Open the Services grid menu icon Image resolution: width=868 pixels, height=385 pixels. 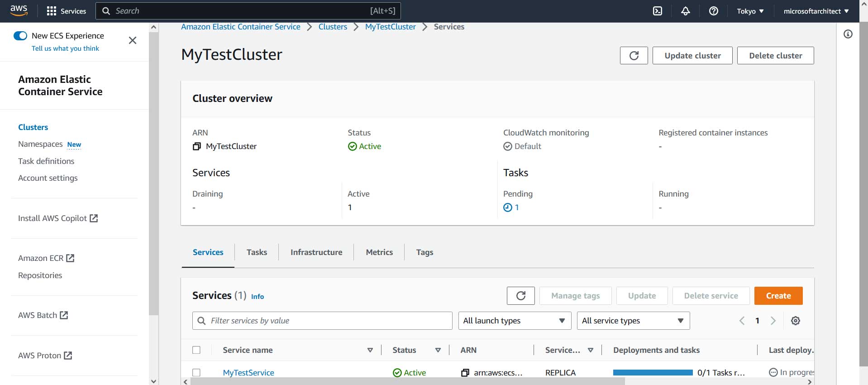(x=52, y=11)
